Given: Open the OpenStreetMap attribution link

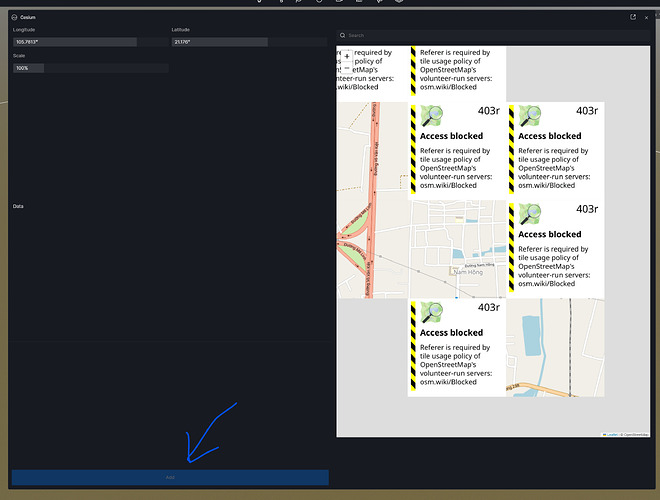Looking at the screenshot, I should coord(636,434).
